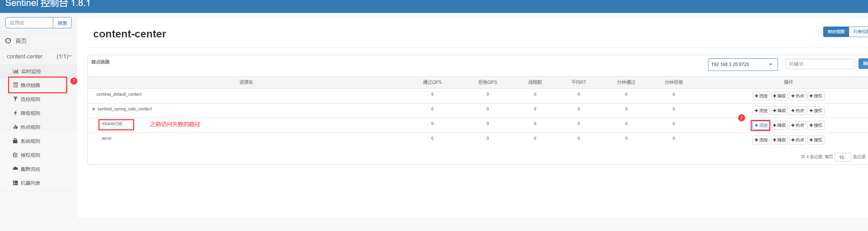Select the /shares/{id} resource name
The width and height of the screenshot is (868, 231).
112,124
